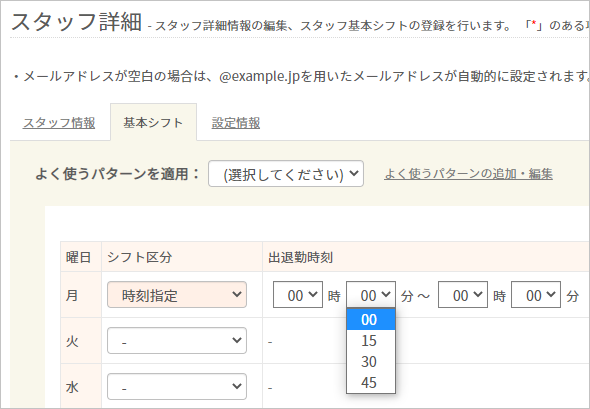Pick 30 minutes from the open list
This screenshot has height=409, width=590.
(x=371, y=362)
